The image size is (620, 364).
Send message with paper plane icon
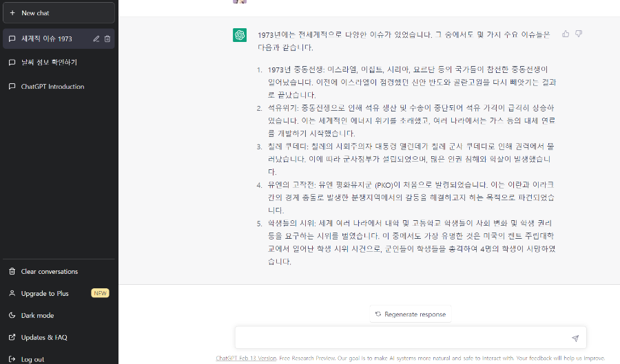(x=575, y=338)
